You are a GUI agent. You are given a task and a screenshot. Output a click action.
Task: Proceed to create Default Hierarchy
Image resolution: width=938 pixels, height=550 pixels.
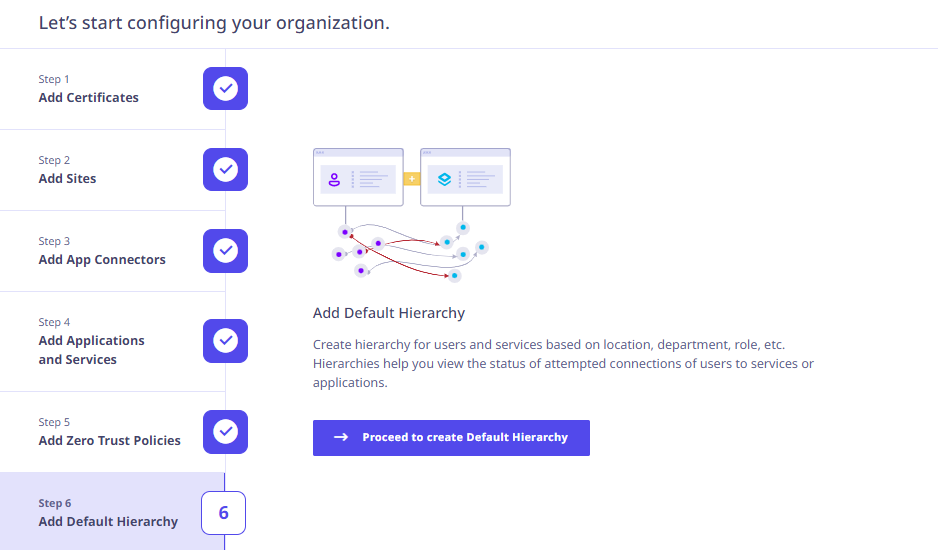451,438
